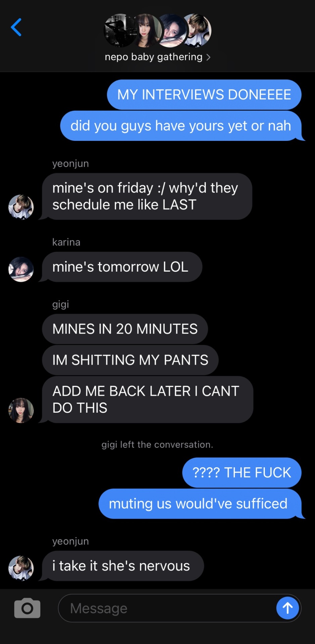This screenshot has height=644, width=315.
Task: Open the camera icon beside message field
Action: pyautogui.click(x=27, y=608)
